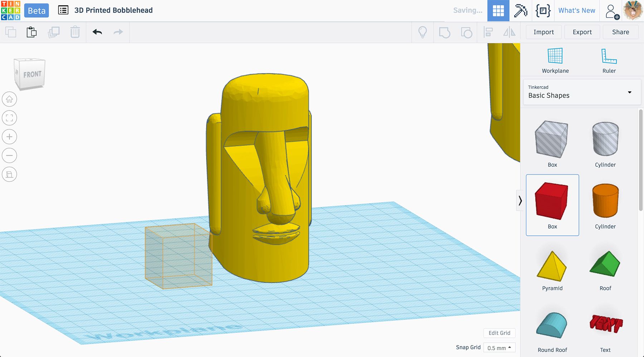Undo the last action

[97, 32]
